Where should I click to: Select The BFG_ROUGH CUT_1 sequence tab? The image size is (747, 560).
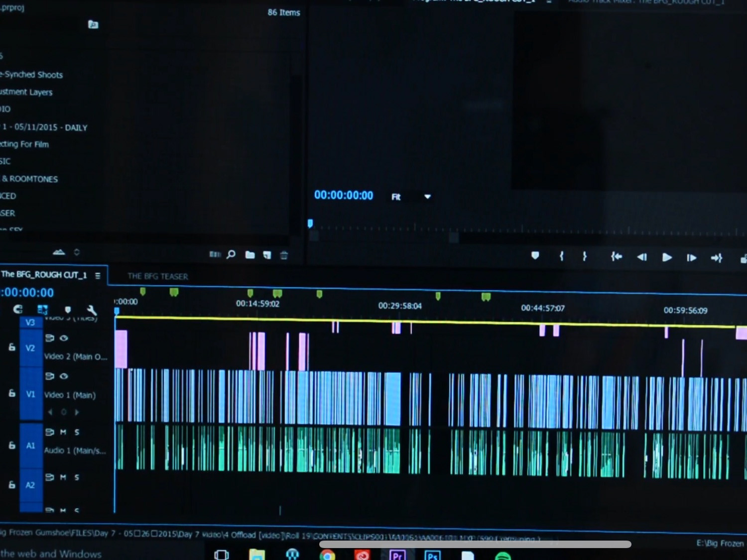(x=44, y=275)
